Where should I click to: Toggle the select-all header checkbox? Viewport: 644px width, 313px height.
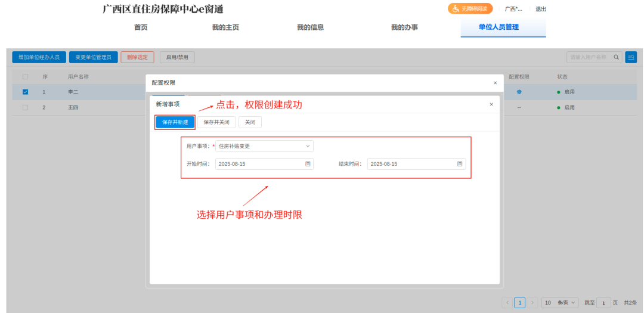pos(25,77)
